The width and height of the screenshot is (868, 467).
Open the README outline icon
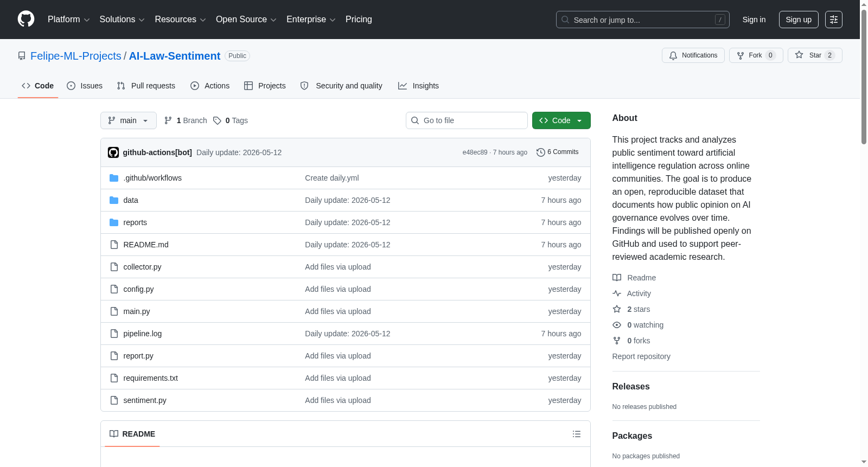tap(577, 434)
